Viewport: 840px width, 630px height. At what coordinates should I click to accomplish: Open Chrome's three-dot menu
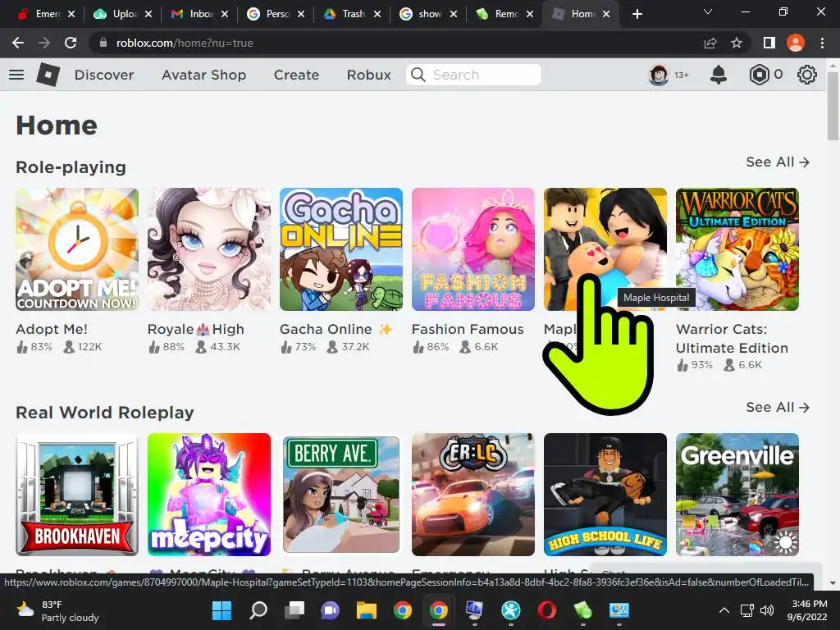[x=822, y=43]
